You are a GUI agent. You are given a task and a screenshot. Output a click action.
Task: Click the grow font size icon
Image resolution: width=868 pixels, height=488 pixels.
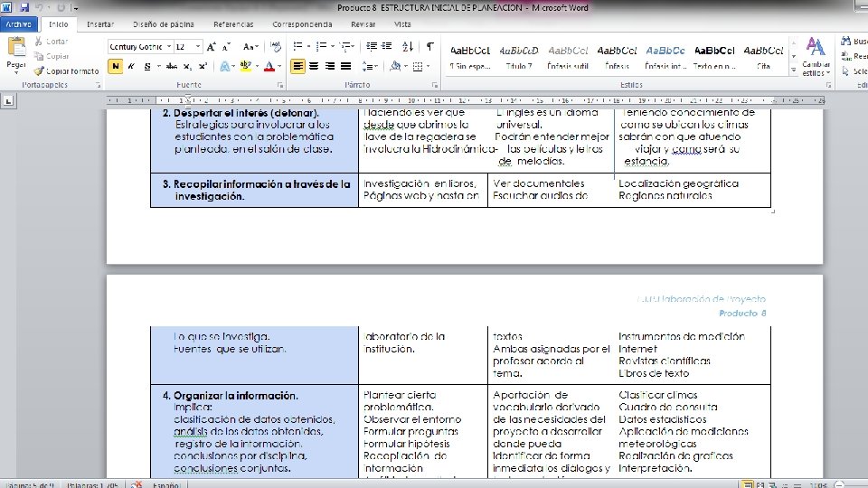[x=211, y=47]
